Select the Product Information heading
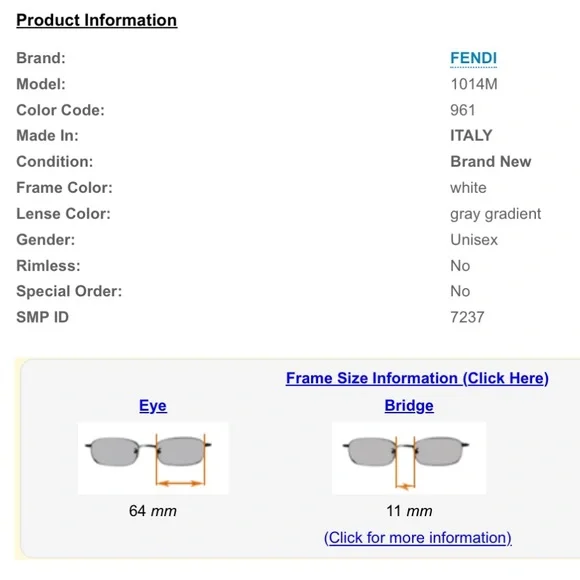 click(x=97, y=20)
